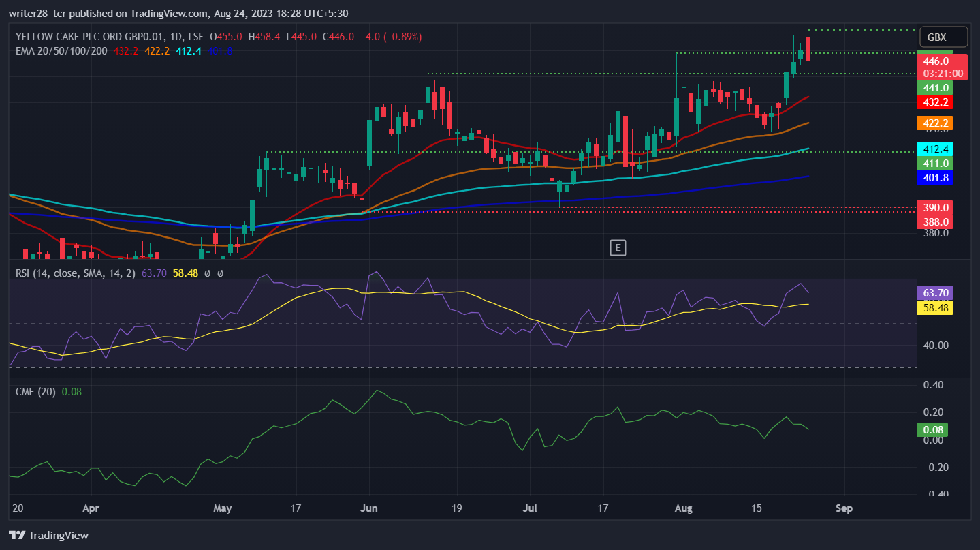This screenshot has height=550, width=980.
Task: Click the 'Sep' date label on time axis
Action: click(844, 508)
